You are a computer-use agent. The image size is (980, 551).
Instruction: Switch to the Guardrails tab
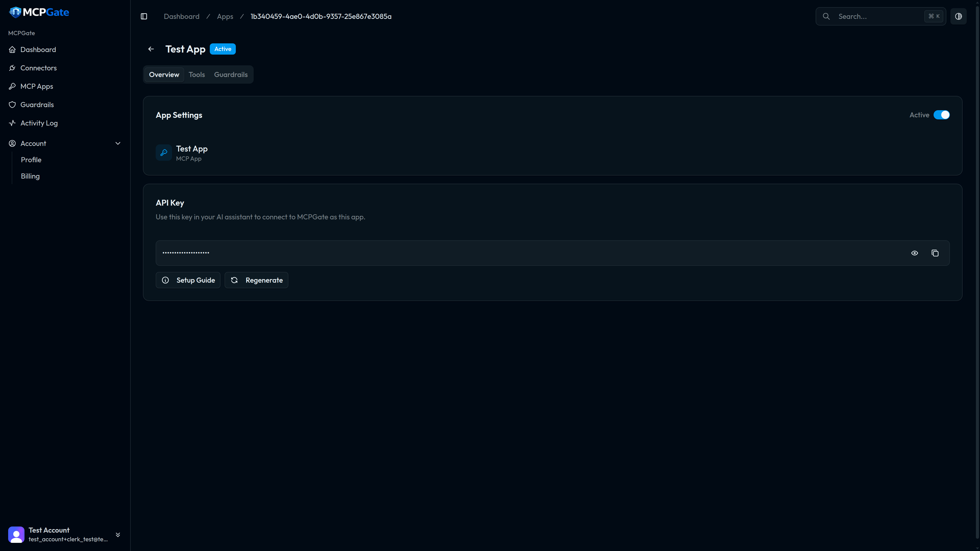[230, 74]
